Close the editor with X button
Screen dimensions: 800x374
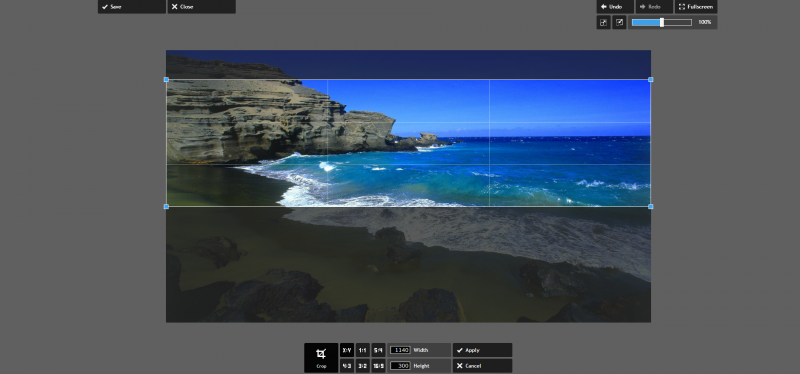(x=202, y=7)
